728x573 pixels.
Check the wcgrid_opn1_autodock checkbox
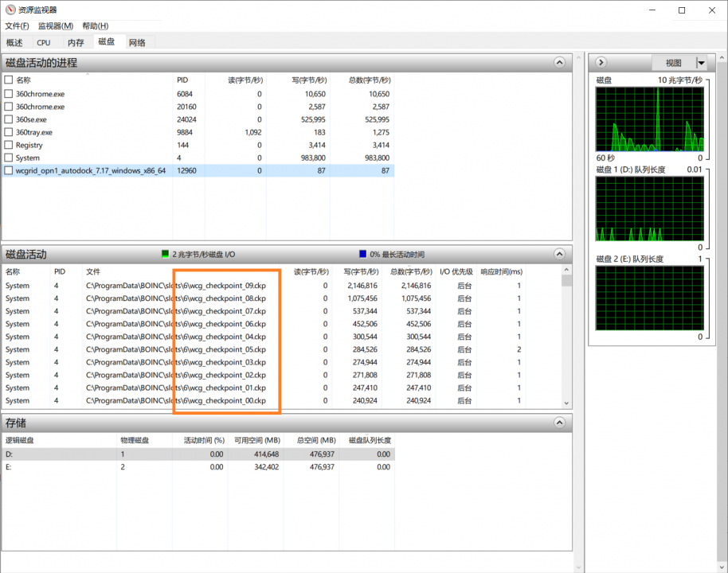click(x=8, y=171)
